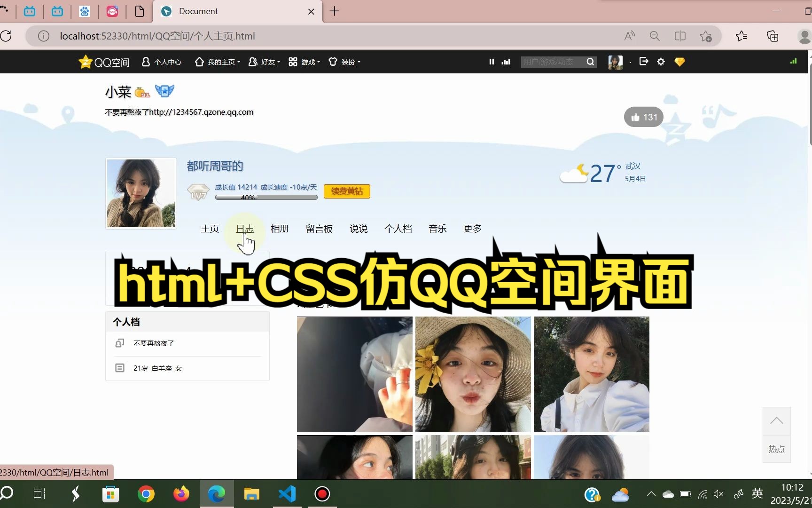Click the orange level badge next to 小菜

[142, 92]
